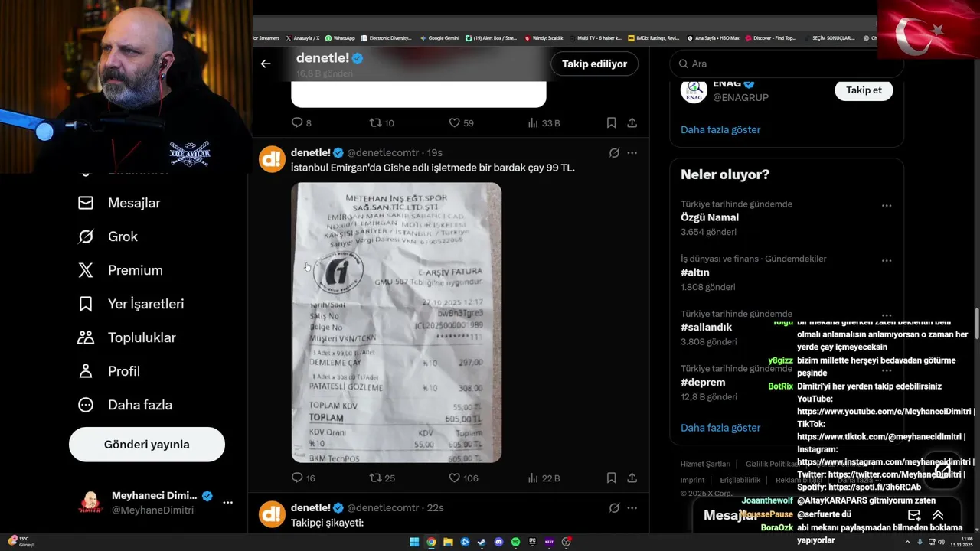
Task: Open the Anasayfa / X bookmark
Action: [302, 37]
